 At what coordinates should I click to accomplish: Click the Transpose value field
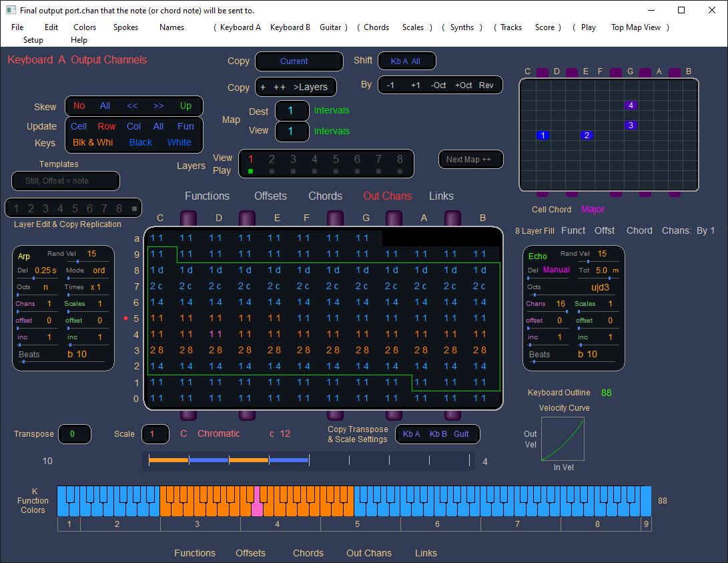(x=74, y=434)
